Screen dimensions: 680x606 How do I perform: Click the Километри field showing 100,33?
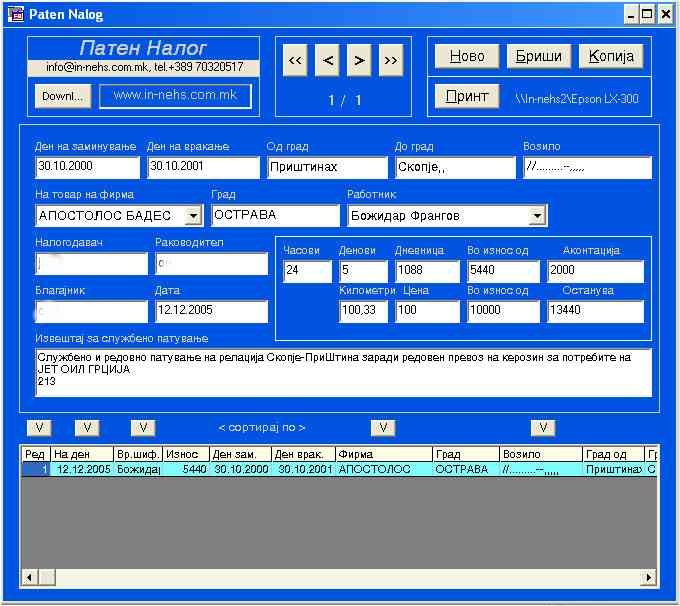pos(363,311)
